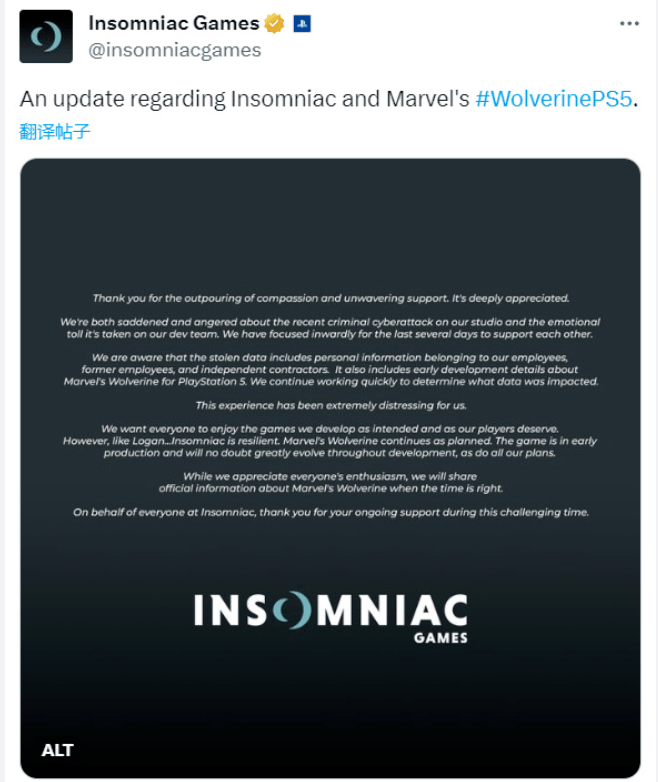Click the gold verified badge
The height and width of the screenshot is (782, 658).
(x=275, y=23)
